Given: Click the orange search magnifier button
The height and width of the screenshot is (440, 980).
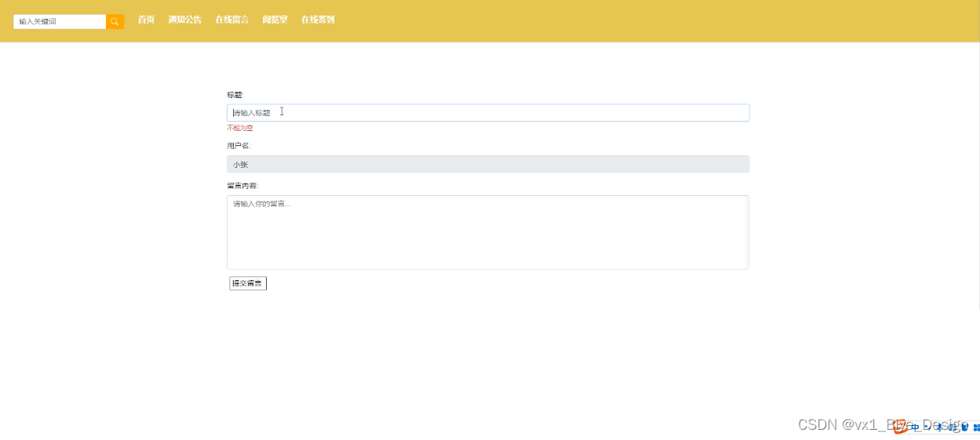Looking at the screenshot, I should click(x=115, y=21).
